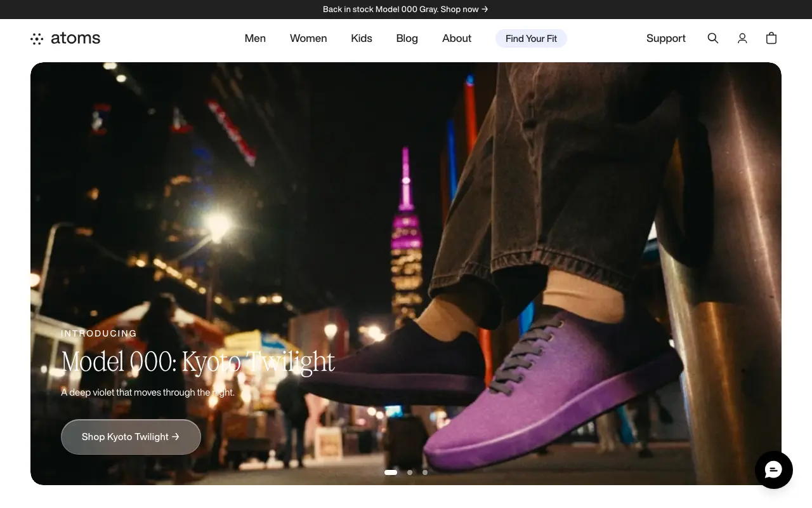Follow the Back in stock Shop now banner

pyautogui.click(x=406, y=10)
